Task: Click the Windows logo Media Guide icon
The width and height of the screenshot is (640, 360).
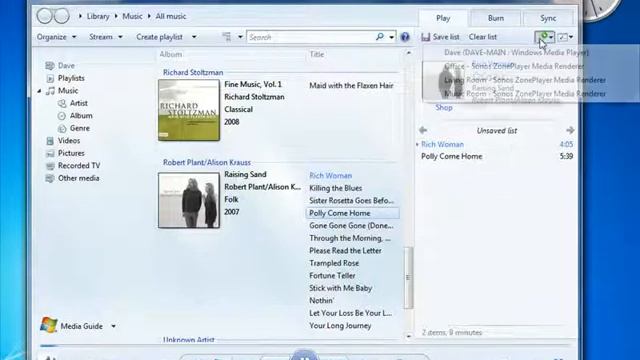Action: 49,325
